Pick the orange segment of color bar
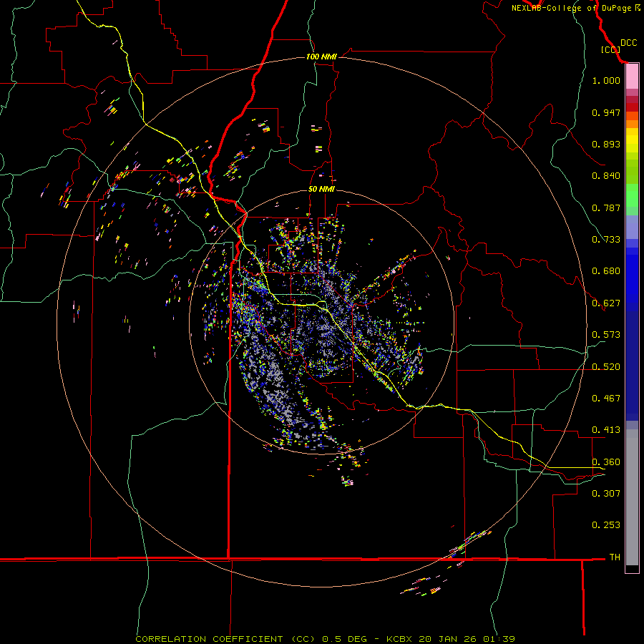 click(632, 124)
